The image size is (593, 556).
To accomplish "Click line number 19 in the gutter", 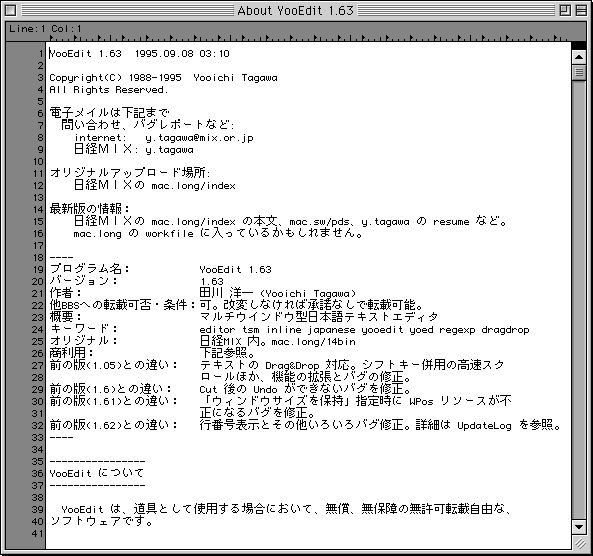I will [x=38, y=270].
